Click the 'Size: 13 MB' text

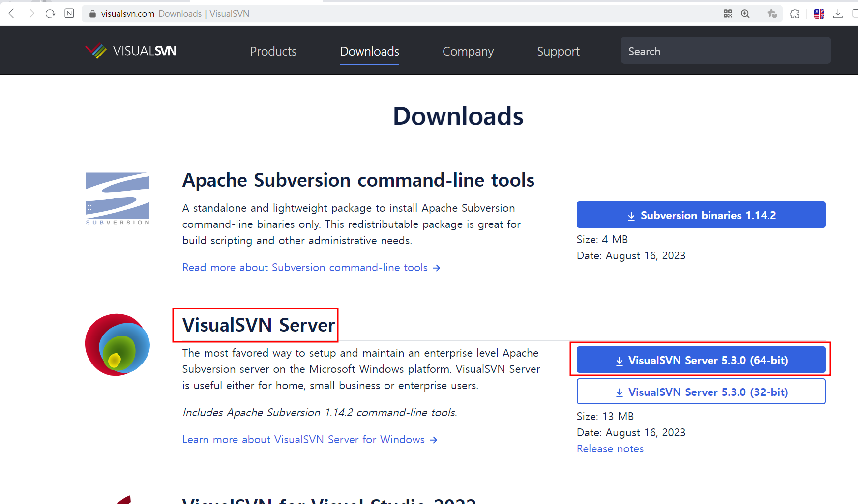tap(605, 416)
